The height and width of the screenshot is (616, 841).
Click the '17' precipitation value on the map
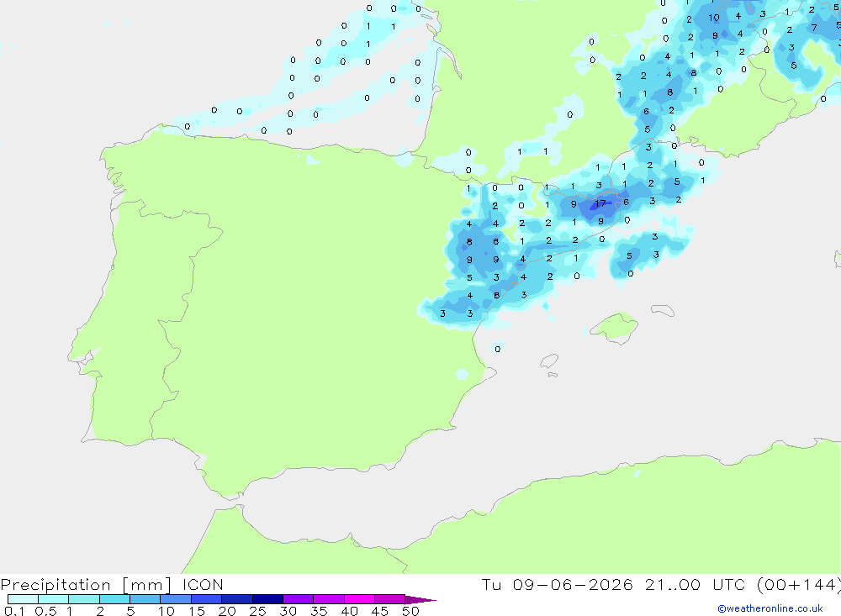tap(600, 203)
